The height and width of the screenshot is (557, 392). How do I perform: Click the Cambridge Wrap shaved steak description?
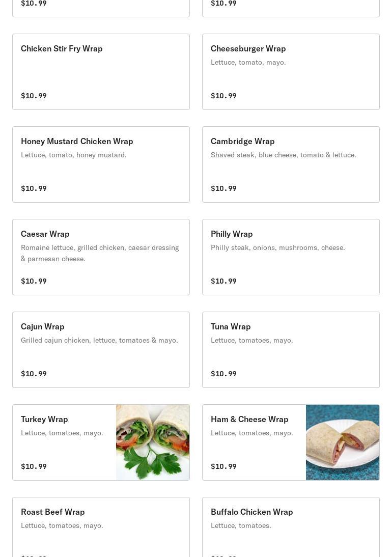[x=283, y=155]
